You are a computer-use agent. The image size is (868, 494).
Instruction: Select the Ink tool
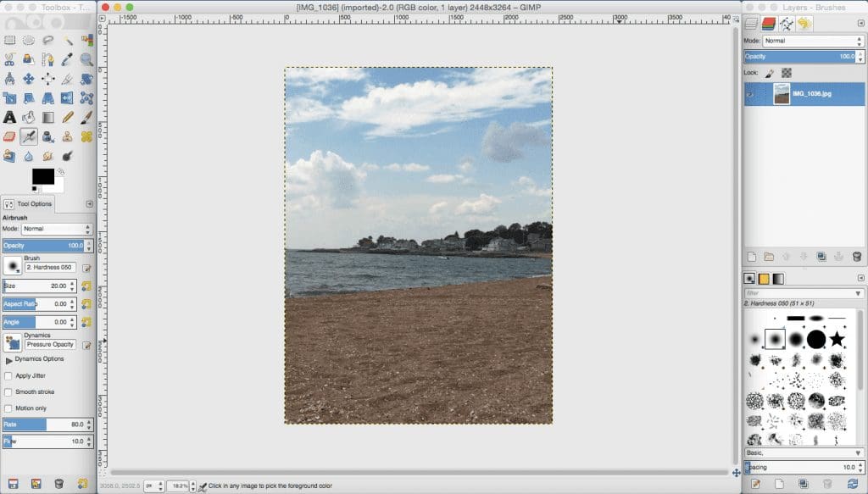(48, 136)
